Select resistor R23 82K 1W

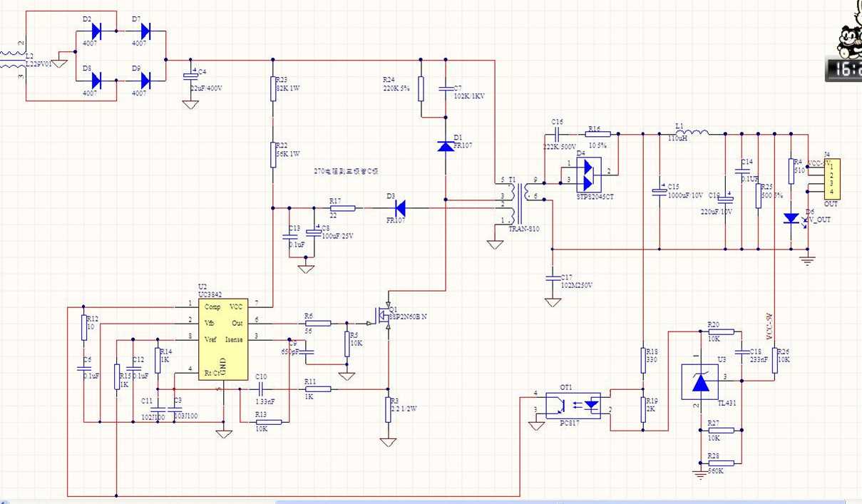click(273, 89)
